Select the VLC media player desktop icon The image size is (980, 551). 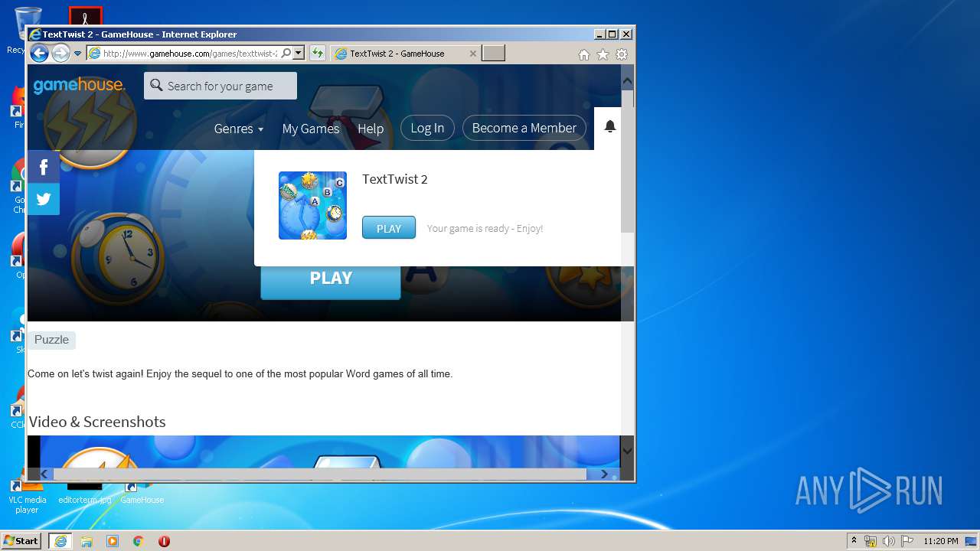tap(27, 497)
